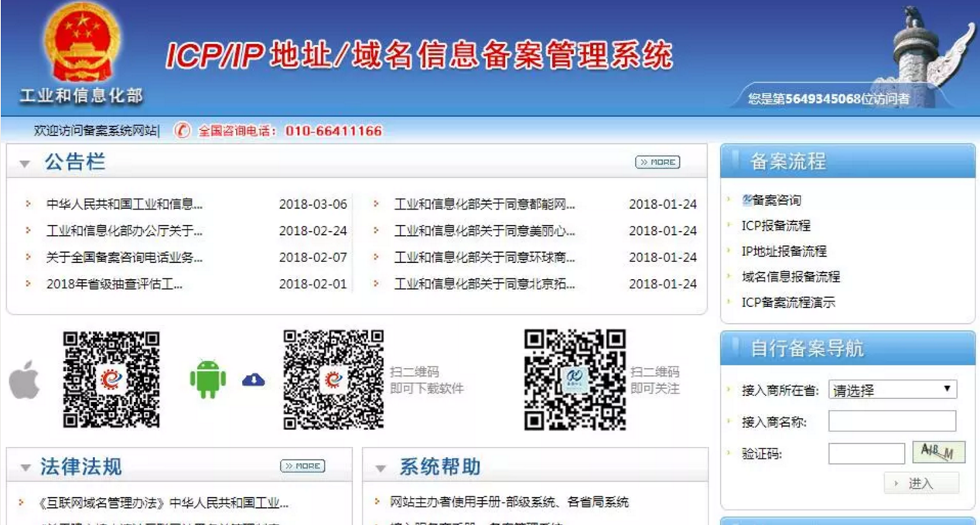
Task: Open 工业和信息化部关于同意美丽心... announcement
Action: pyautogui.click(x=485, y=231)
